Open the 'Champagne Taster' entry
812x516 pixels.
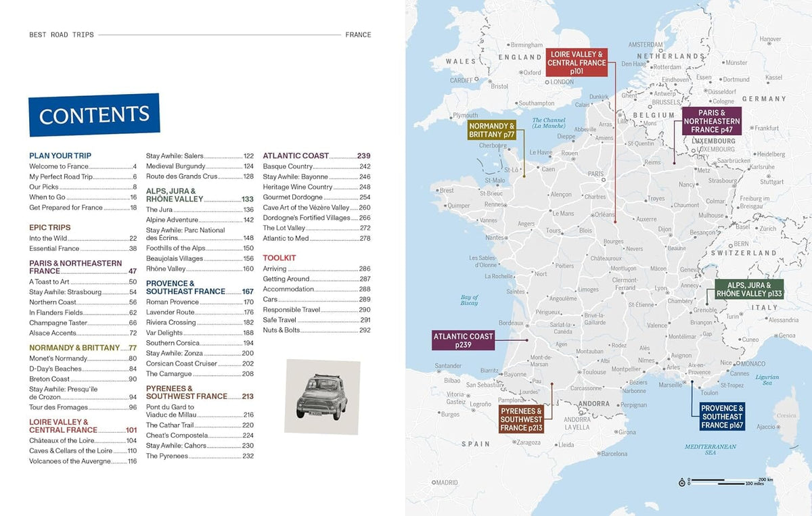point(83,323)
